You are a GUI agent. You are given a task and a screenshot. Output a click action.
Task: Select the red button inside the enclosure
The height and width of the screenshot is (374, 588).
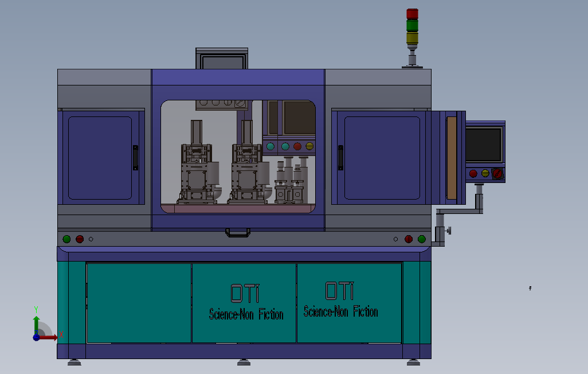[297, 146]
